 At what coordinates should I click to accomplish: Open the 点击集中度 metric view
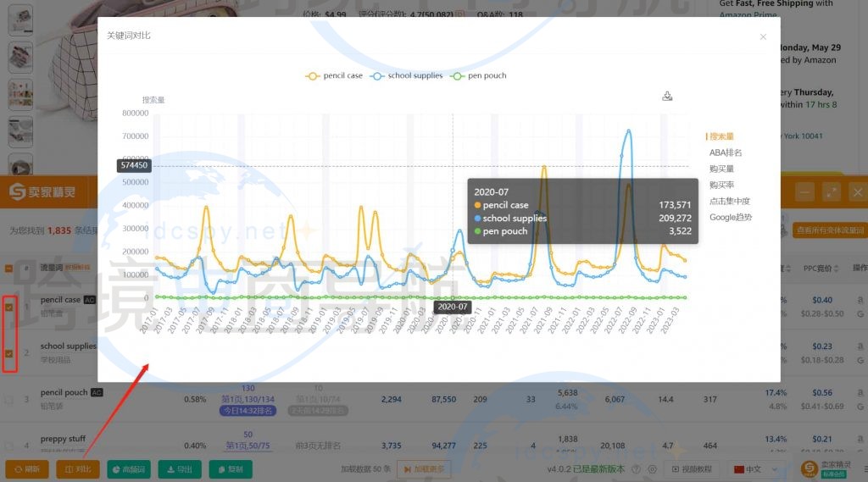pos(730,201)
